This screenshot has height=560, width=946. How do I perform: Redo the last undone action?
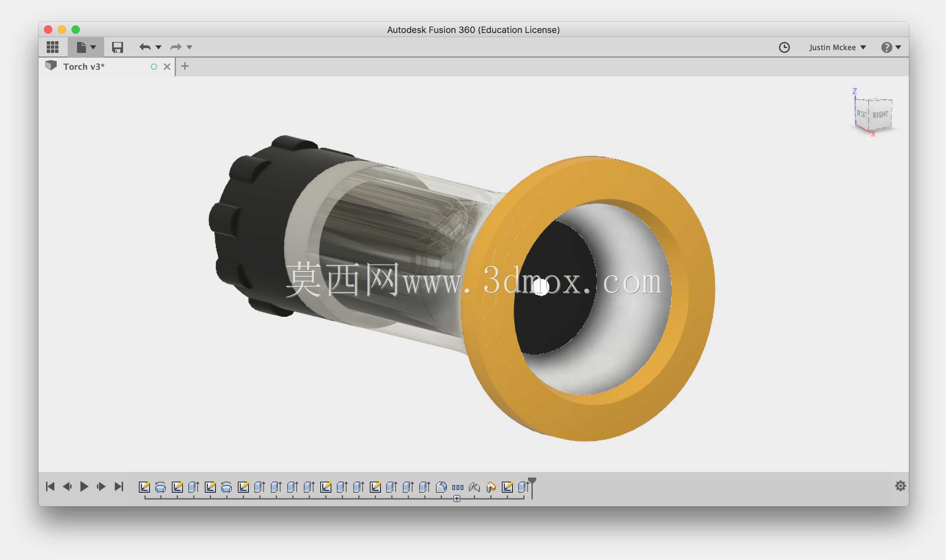(176, 47)
